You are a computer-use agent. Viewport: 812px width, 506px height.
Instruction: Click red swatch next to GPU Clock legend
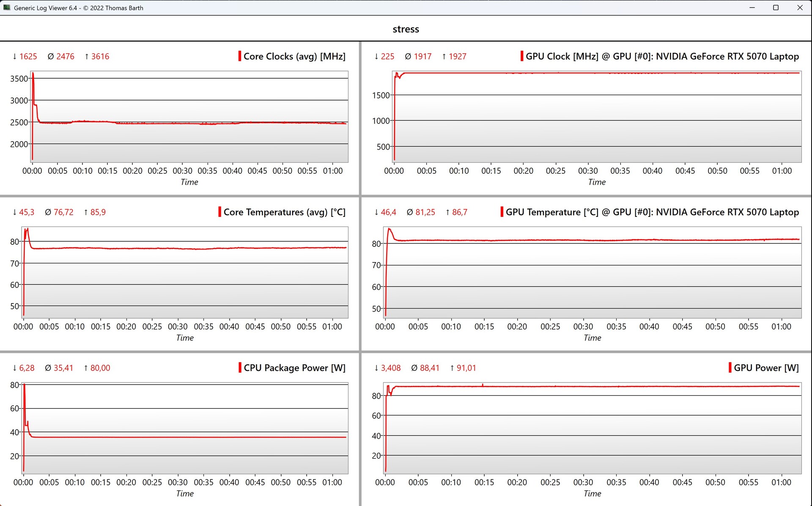tap(522, 56)
